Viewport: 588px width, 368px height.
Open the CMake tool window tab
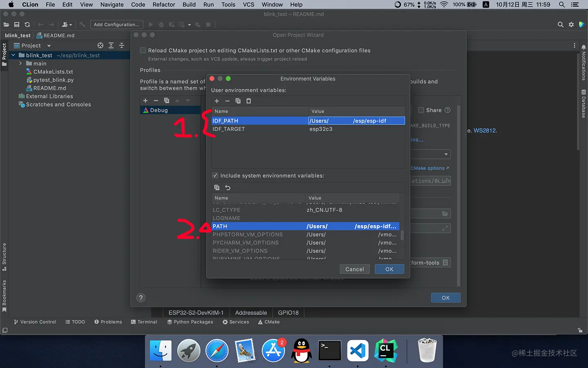[269, 322]
